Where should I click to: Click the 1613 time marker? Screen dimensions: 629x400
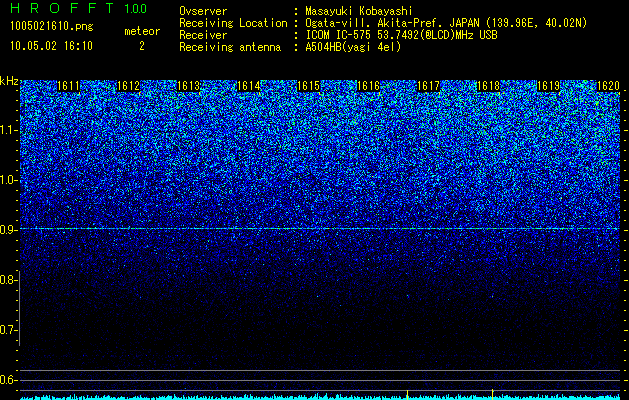tap(189, 86)
